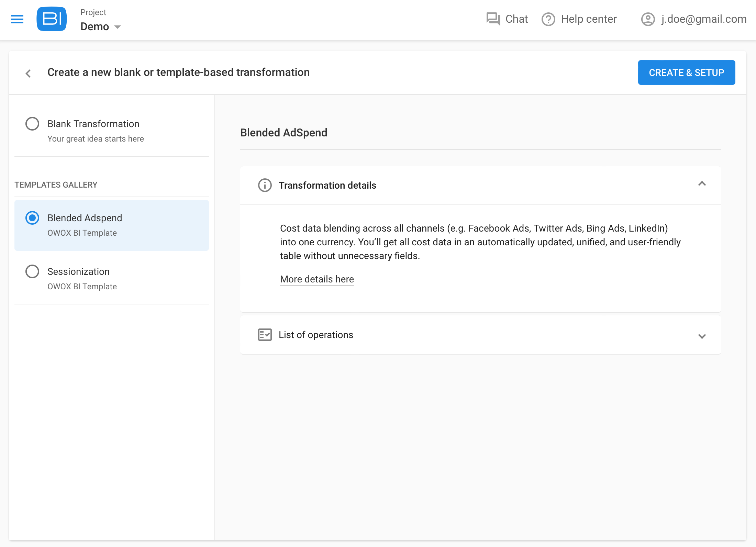Click the OWOX BI logo
The height and width of the screenshot is (547, 756).
click(52, 19)
